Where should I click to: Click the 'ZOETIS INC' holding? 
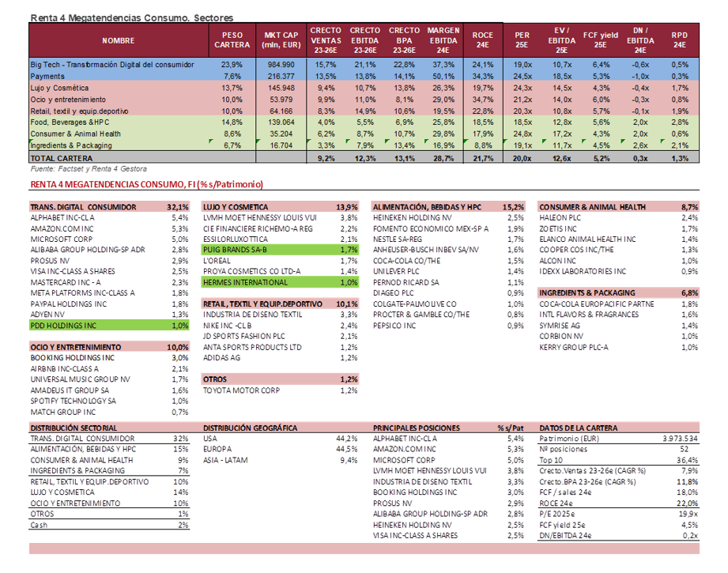point(557,228)
